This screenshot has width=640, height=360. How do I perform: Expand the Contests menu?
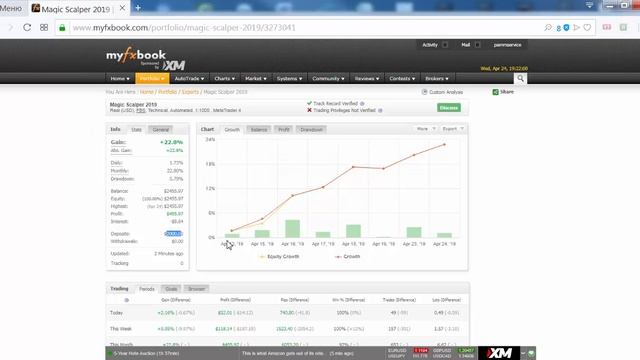pos(402,78)
